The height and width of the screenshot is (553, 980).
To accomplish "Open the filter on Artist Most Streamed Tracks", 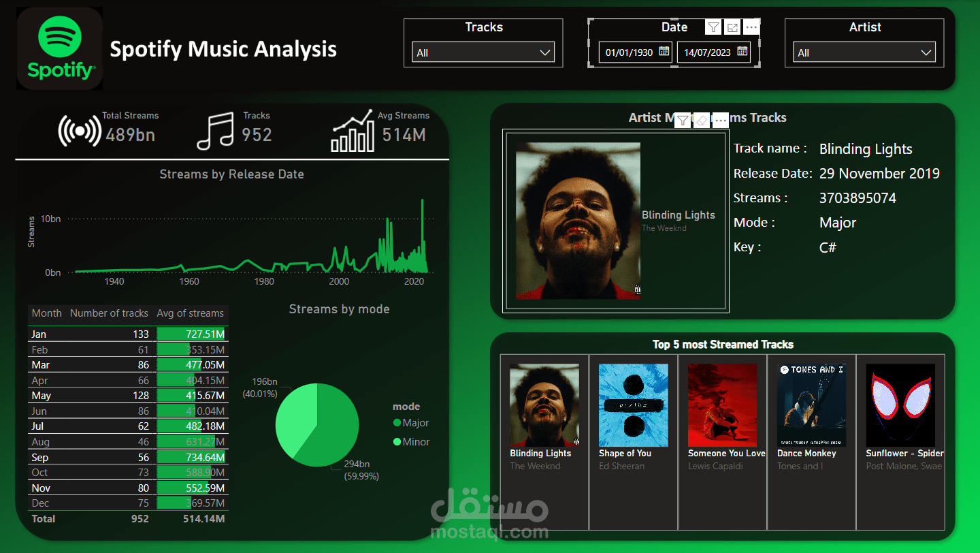I will pyautogui.click(x=683, y=120).
